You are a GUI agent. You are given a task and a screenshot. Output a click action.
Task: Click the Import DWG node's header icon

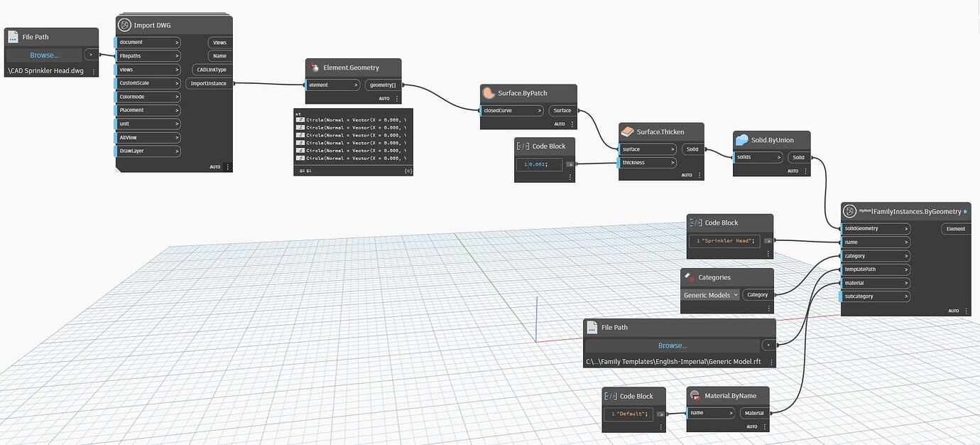click(x=126, y=24)
